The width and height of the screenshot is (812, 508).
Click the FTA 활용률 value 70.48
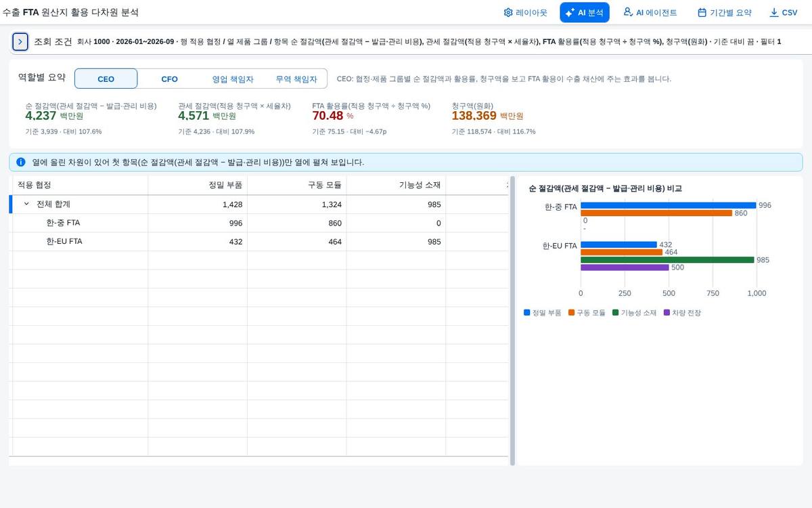[328, 116]
